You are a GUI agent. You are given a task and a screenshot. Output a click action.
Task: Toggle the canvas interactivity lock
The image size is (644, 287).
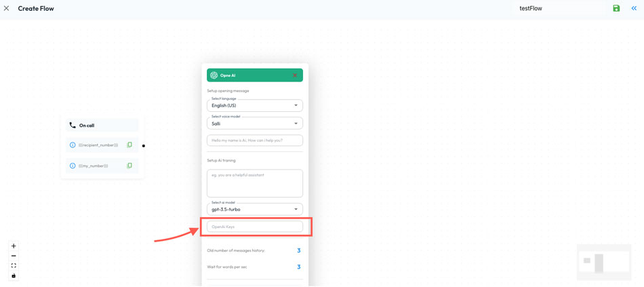click(x=14, y=275)
